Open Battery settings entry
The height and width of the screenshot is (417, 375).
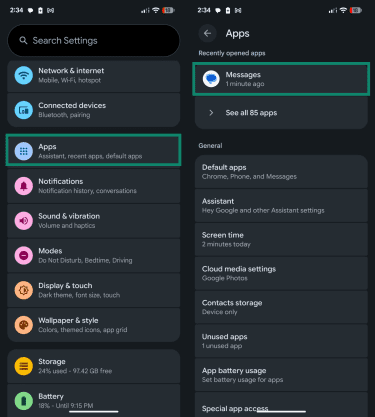[x=94, y=401]
